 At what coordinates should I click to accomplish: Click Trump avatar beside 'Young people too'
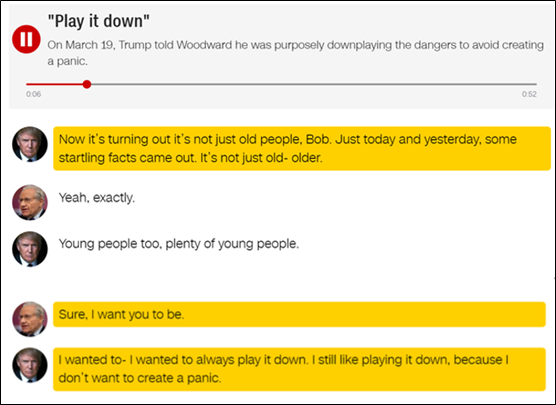[x=30, y=249]
